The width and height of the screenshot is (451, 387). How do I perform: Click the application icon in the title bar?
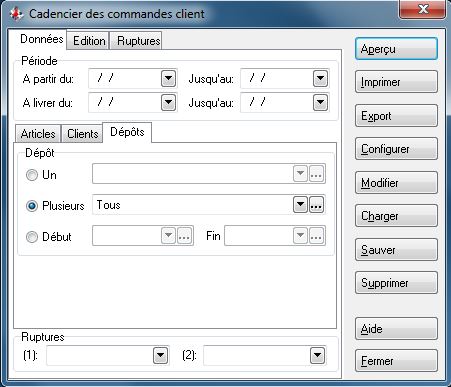[16, 14]
